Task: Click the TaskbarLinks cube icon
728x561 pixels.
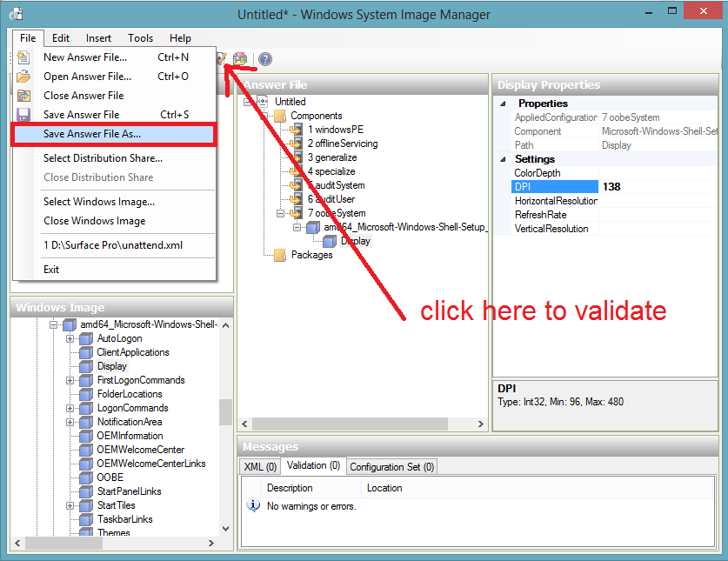Action: pyautogui.click(x=86, y=519)
